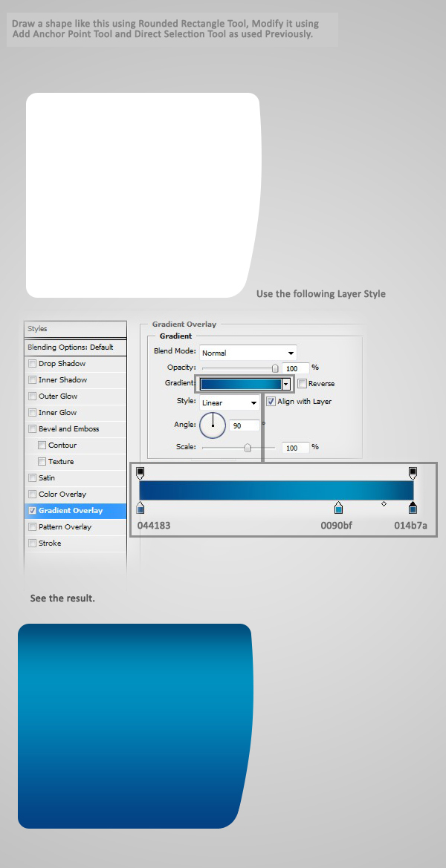Select the left opacity stop
The image size is (446, 868).
tap(140, 473)
